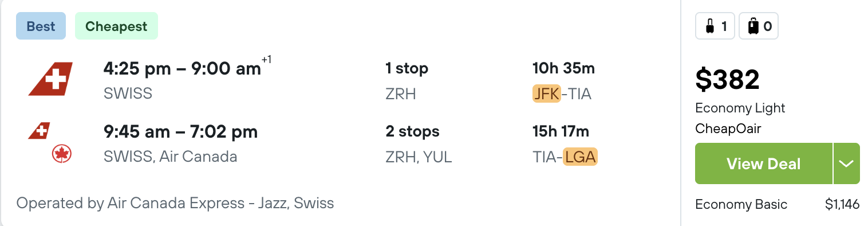Click the small SWISS logo on return flight
Screen dimensions: 868x226
[x=39, y=131]
